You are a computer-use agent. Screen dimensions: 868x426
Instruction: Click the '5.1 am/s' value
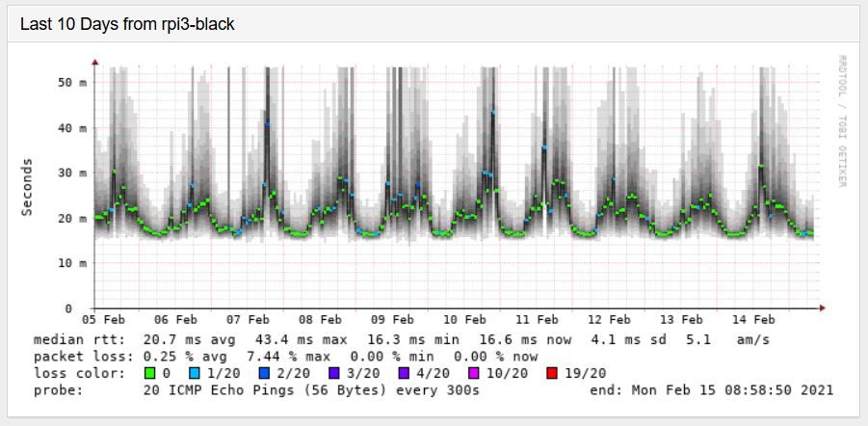[726, 339]
